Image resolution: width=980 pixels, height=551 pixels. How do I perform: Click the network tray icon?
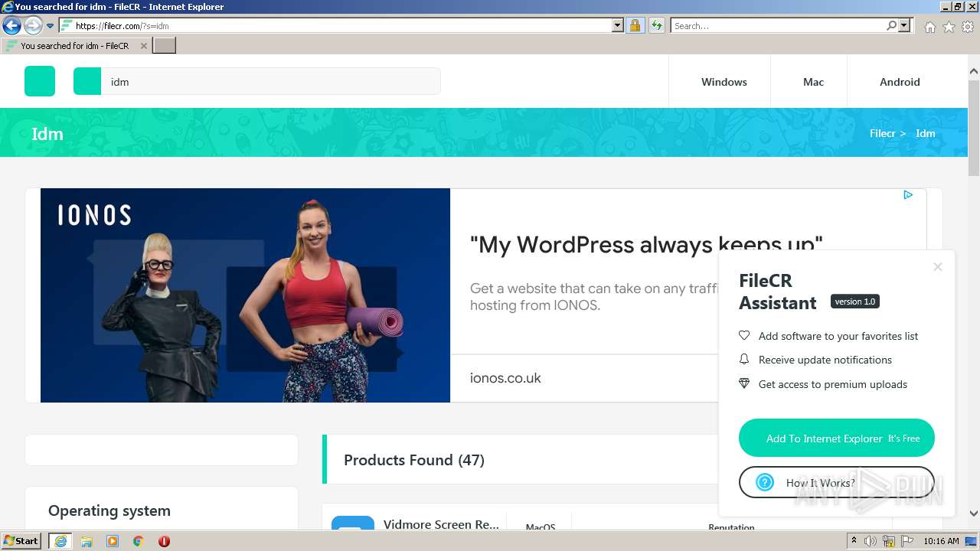888,541
